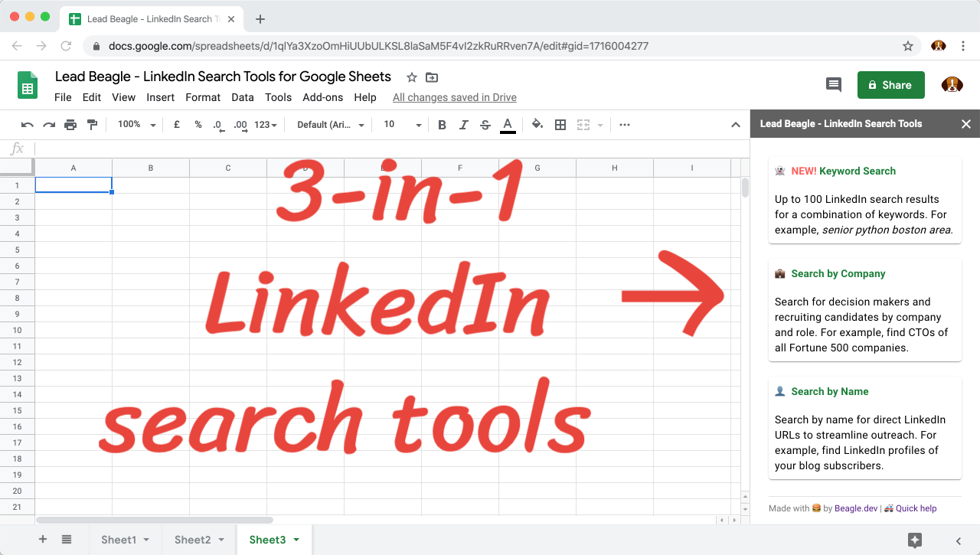Hide the menus with the collapse arrow
Screen dimensions: 980x555
click(x=736, y=125)
